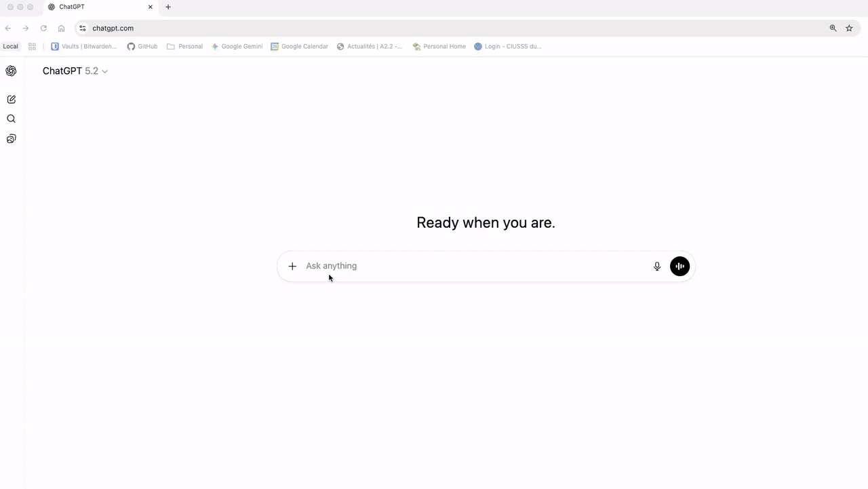Open the zoom magnifier icon in the address bar

point(833,28)
